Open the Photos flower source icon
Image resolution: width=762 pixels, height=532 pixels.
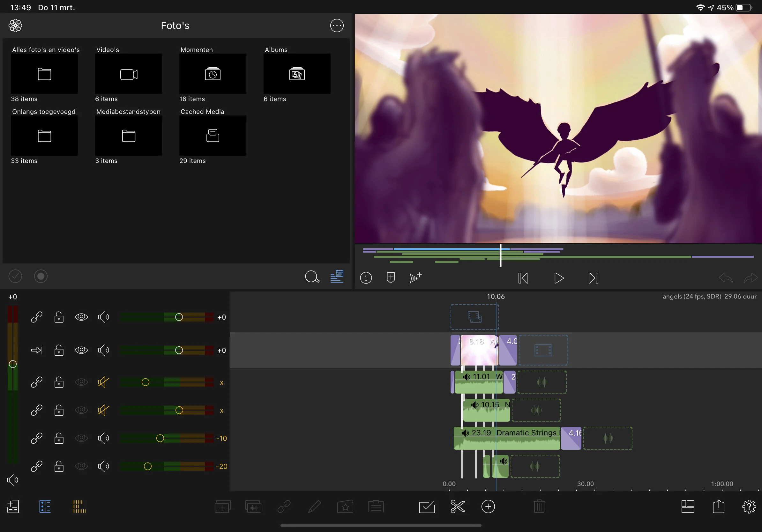[x=15, y=26]
